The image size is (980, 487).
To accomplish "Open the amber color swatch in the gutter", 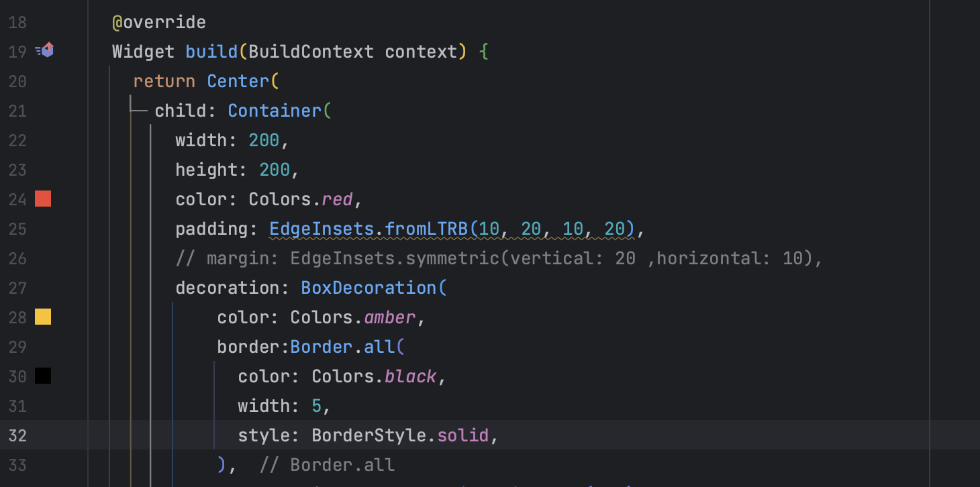I will tap(43, 317).
